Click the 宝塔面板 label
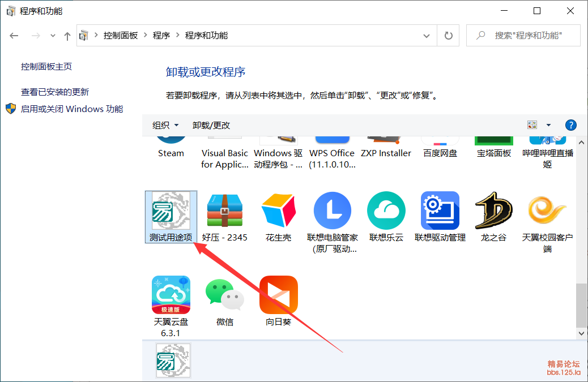The width and height of the screenshot is (588, 382). tap(494, 153)
